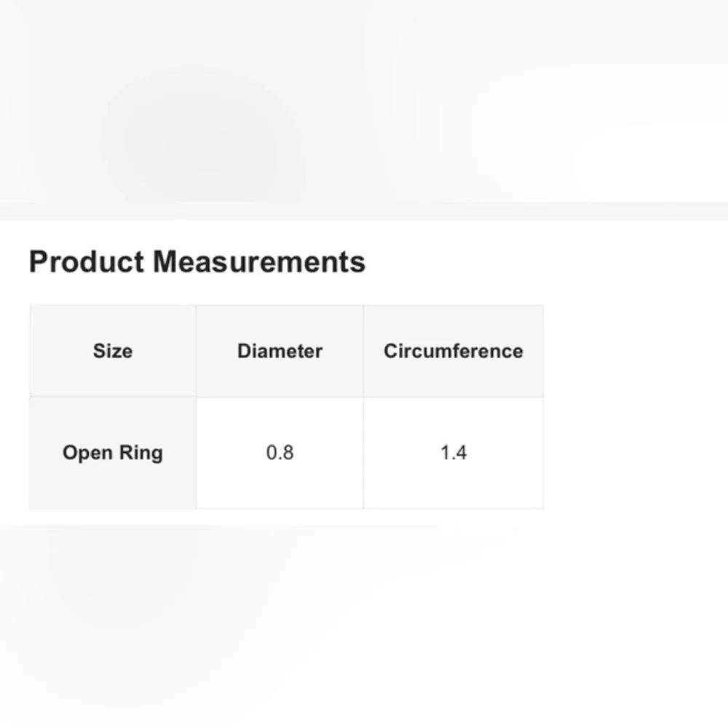The height and width of the screenshot is (728, 728).
Task: Select the 0.8 diameter value cell
Action: point(280,453)
